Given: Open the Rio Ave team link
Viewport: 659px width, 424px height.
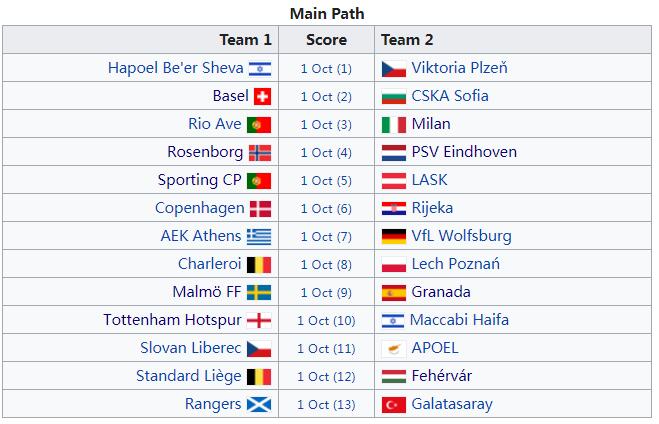Looking at the screenshot, I should [215, 124].
